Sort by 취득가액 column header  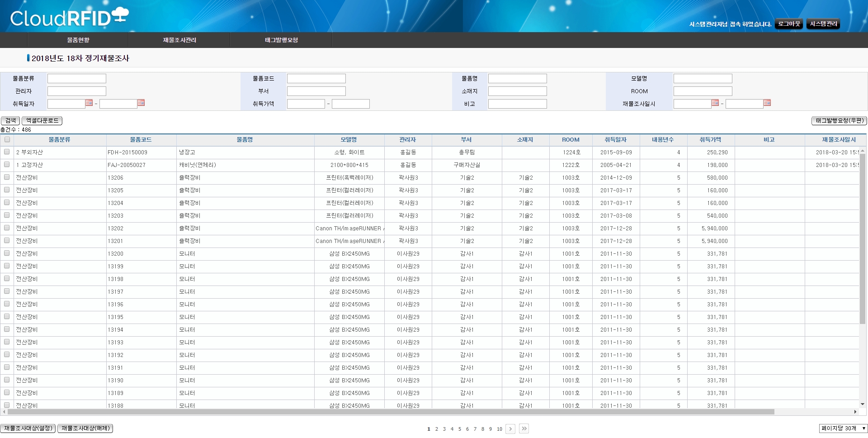(710, 140)
